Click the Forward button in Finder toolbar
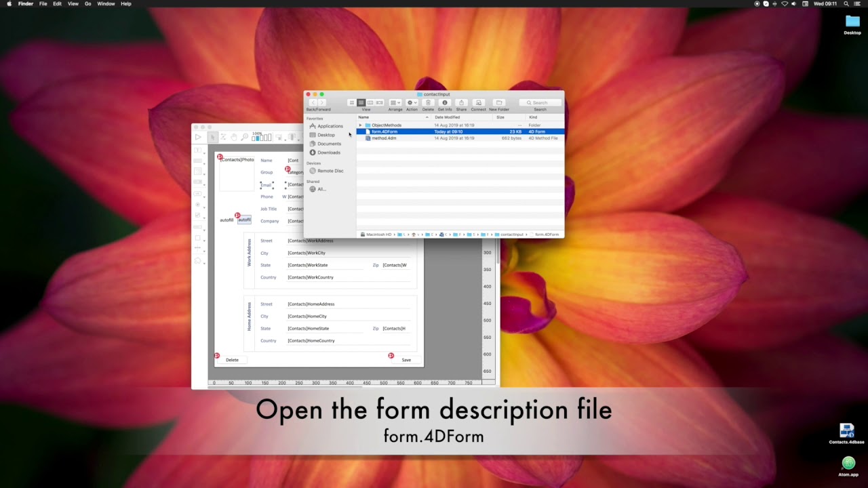 (x=322, y=102)
